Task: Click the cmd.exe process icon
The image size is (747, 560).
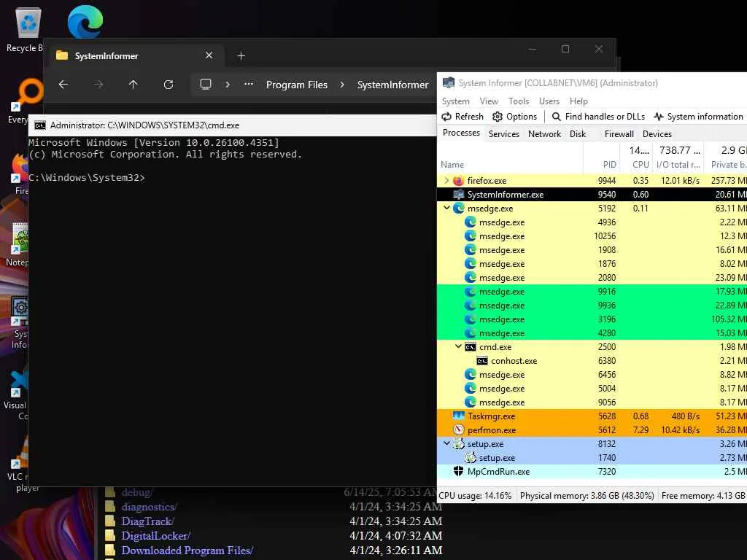Action: pos(471,346)
